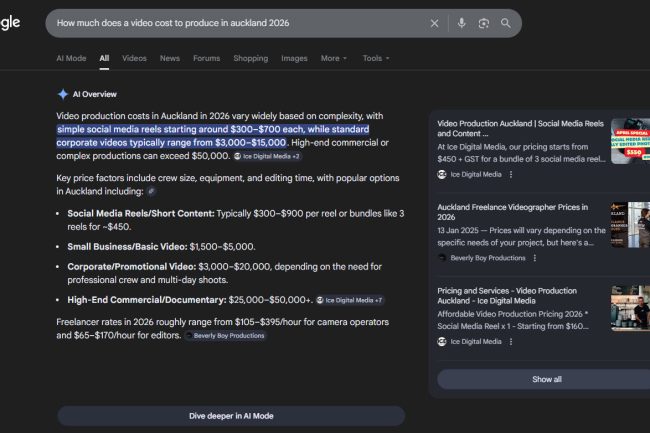Click 'Affordable Video Production Pricing 2026' snippet
The height and width of the screenshot is (433, 650).
point(513,320)
